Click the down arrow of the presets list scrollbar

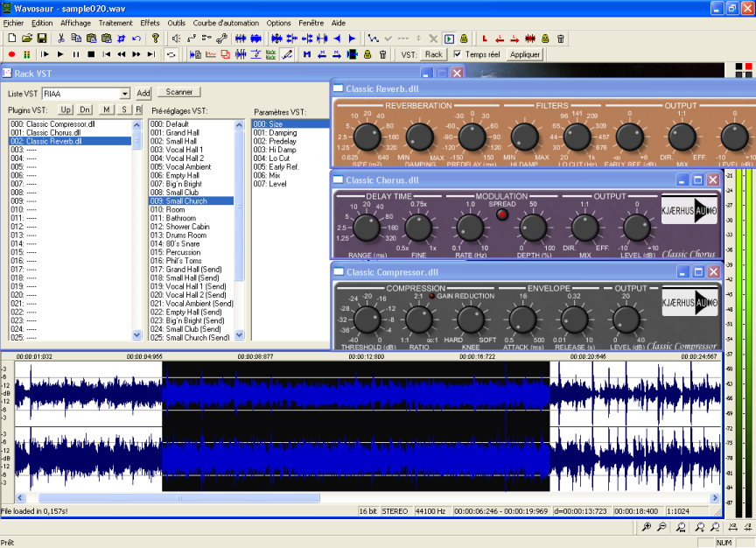coord(239,334)
